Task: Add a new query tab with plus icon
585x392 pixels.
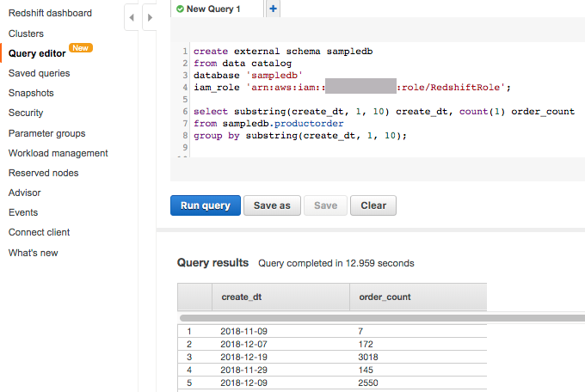Action: pos(273,9)
